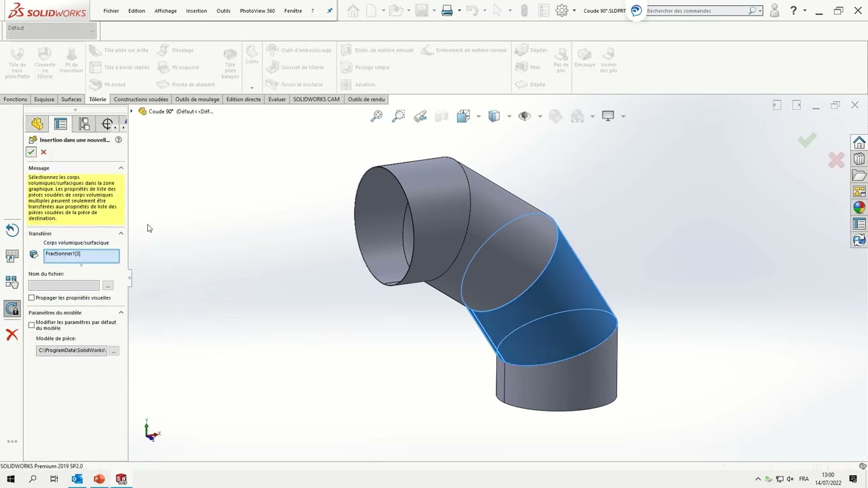
Task: Switch to the PropertyManager tab
Action: [x=60, y=124]
